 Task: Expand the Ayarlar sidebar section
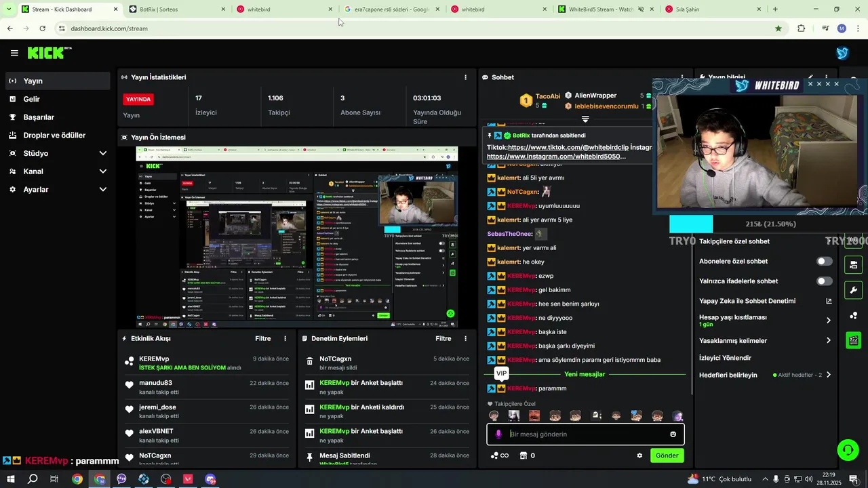(x=57, y=190)
